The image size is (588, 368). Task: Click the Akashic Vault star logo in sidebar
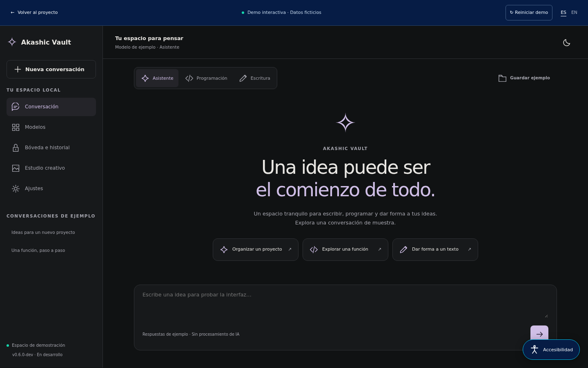pos(12,42)
